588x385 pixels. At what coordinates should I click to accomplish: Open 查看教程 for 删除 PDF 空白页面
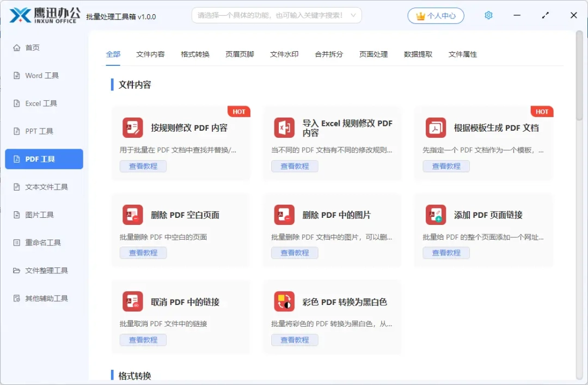(143, 253)
